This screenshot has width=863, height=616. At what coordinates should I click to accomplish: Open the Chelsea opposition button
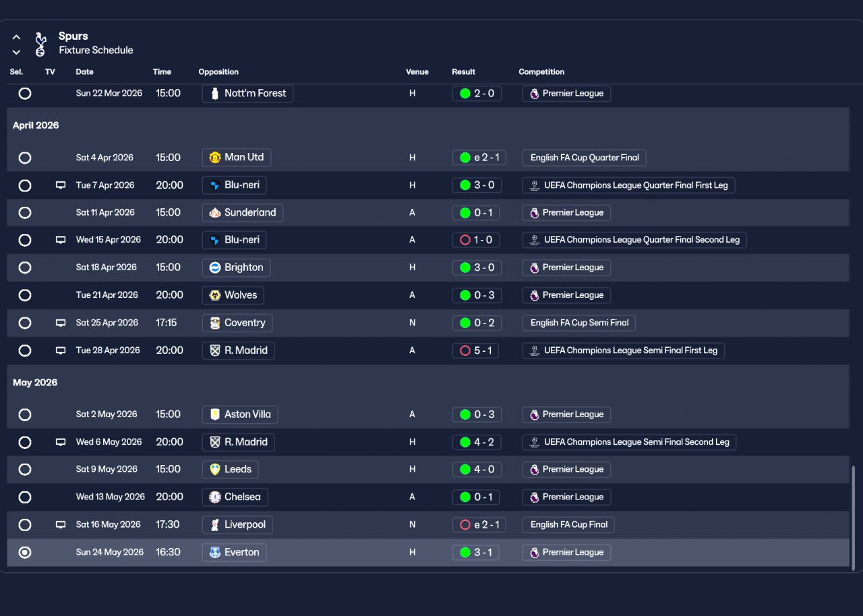(x=235, y=497)
